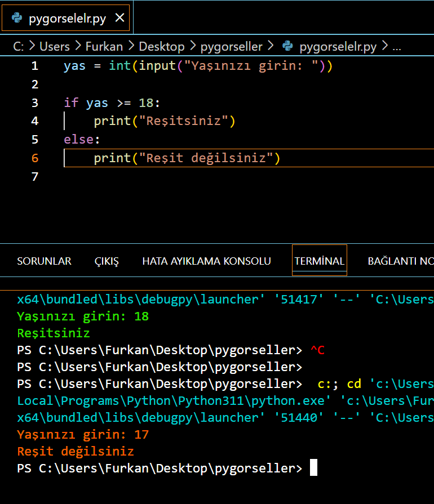Image resolution: width=434 pixels, height=504 pixels.
Task: Click the print("Reşitsiniz") statement on line 4
Action: click(164, 121)
